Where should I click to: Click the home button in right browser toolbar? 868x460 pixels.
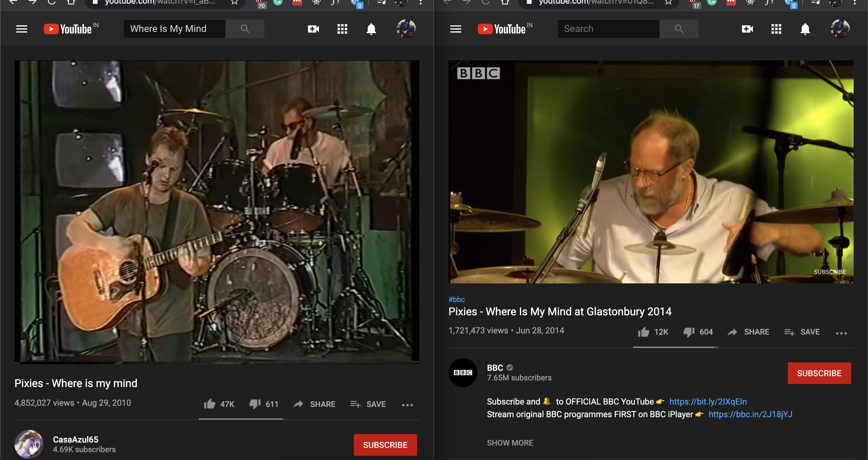(505, 2)
